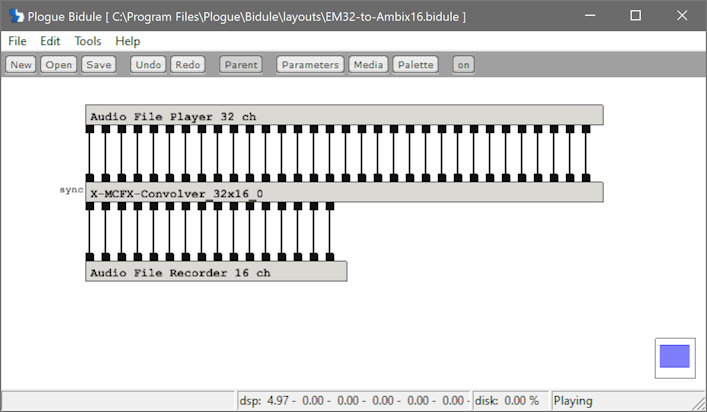This screenshot has height=412, width=707.
Task: Close the Plogue Bidule window
Action: coord(682,15)
